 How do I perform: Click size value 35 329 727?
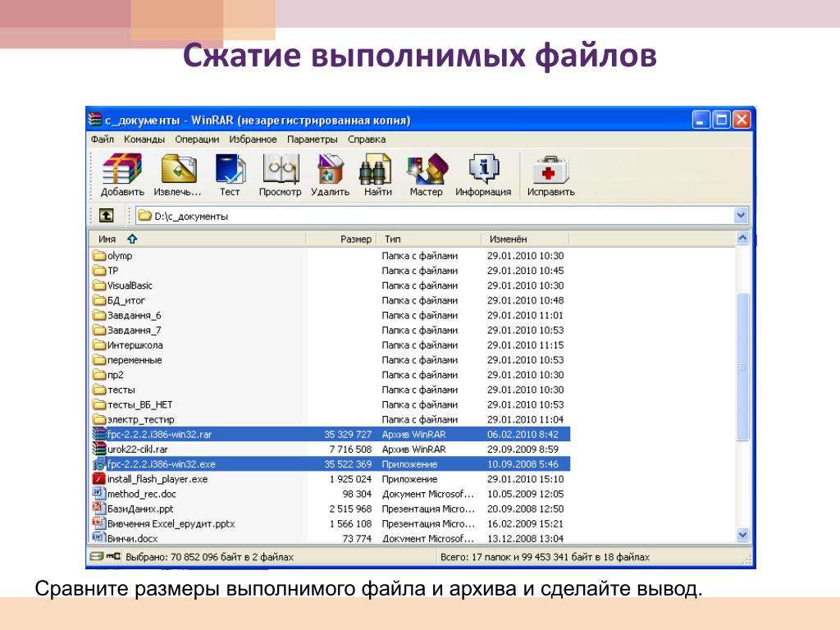click(x=348, y=435)
